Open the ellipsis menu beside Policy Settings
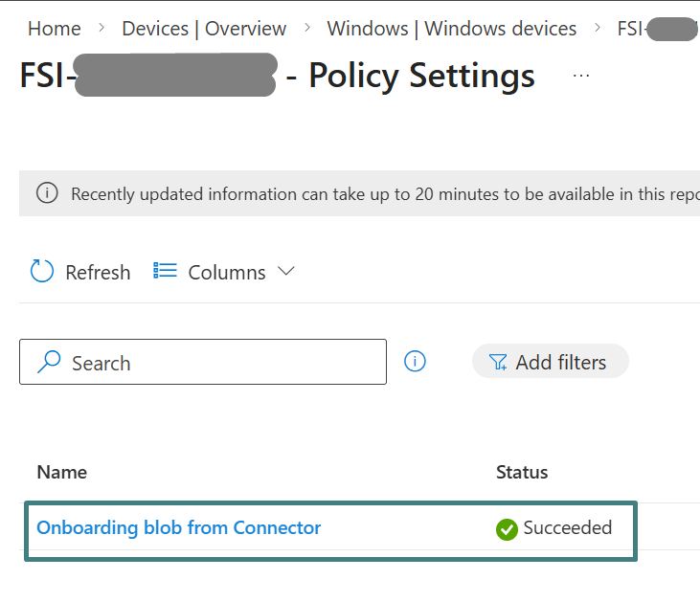 [581, 75]
